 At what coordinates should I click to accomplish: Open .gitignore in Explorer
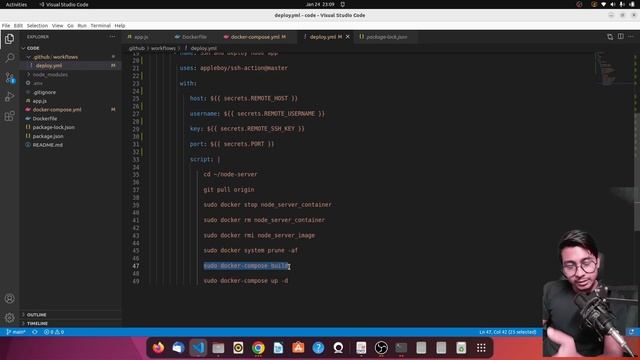coord(70,92)
